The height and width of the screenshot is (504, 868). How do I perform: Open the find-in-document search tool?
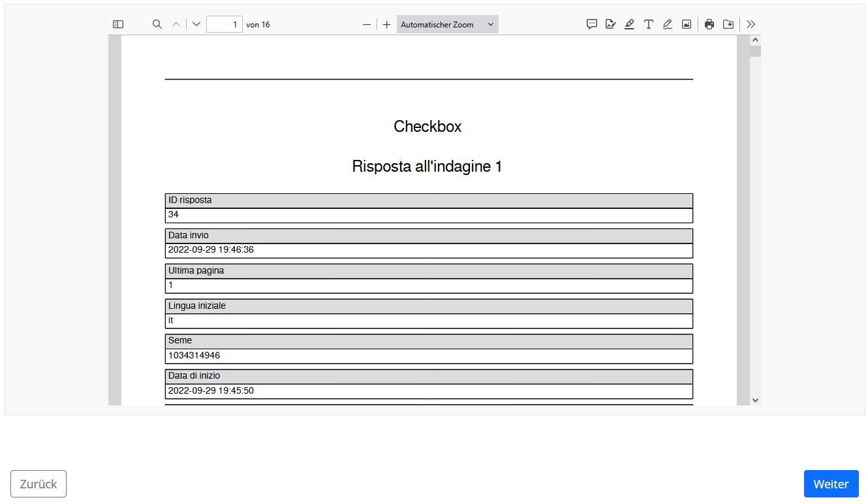(157, 24)
